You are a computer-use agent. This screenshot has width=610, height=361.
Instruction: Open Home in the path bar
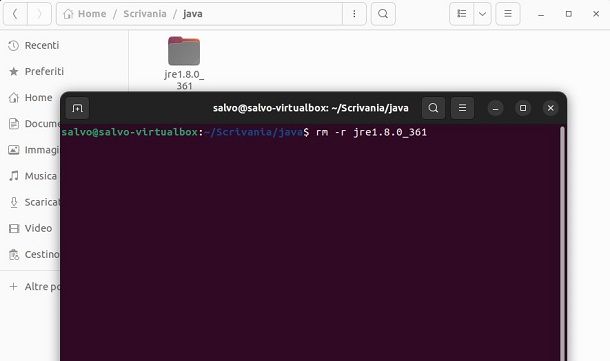pos(85,14)
